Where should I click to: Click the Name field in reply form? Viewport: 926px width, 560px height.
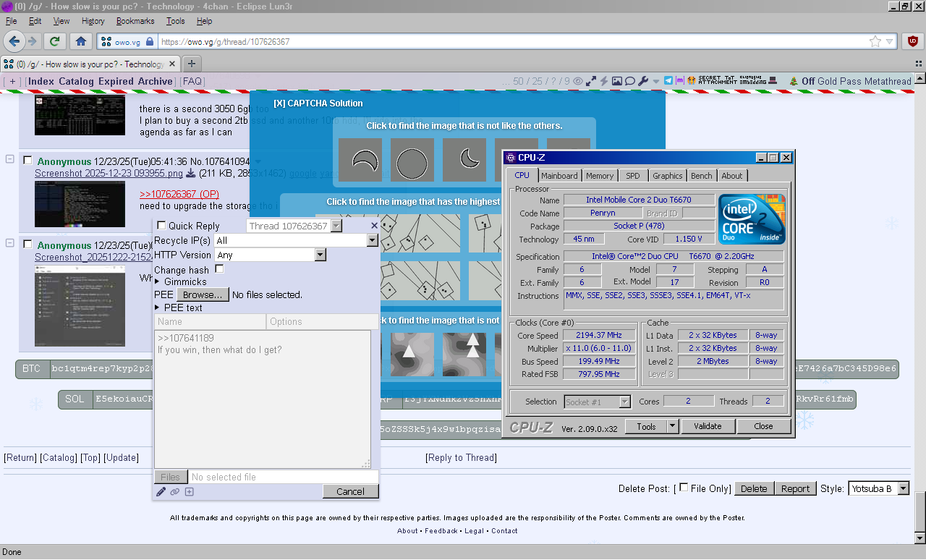click(210, 321)
